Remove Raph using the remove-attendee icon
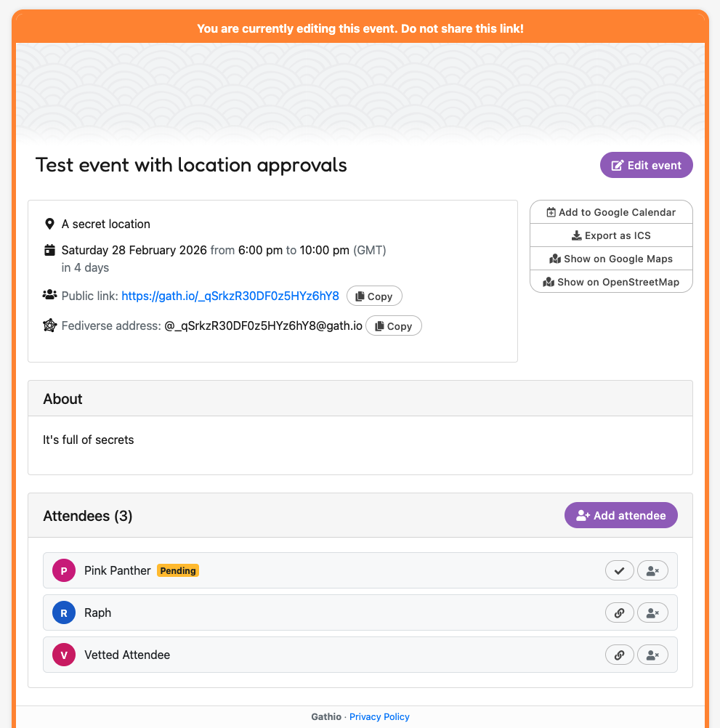This screenshot has width=720, height=728. 652,612
